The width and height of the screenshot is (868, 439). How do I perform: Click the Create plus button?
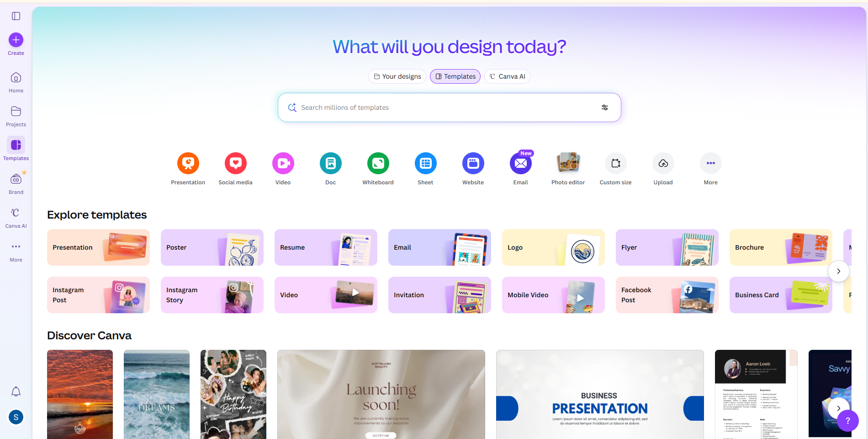(16, 40)
